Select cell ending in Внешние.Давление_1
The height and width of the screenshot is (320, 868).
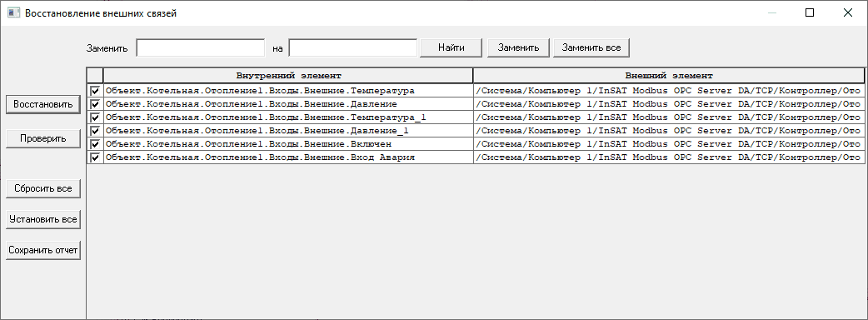pyautogui.click(x=288, y=131)
